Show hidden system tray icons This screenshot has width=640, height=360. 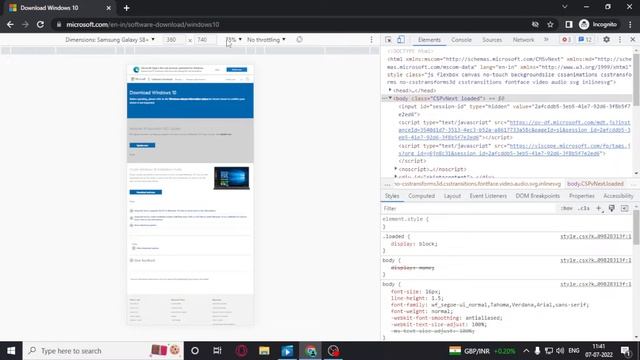click(x=526, y=351)
